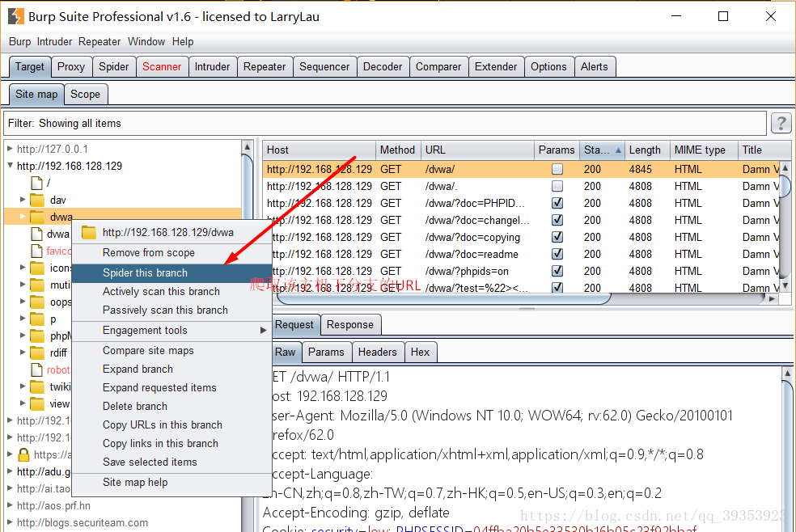This screenshot has width=796, height=532.
Task: Click the oops folder icon
Action: tap(37, 302)
